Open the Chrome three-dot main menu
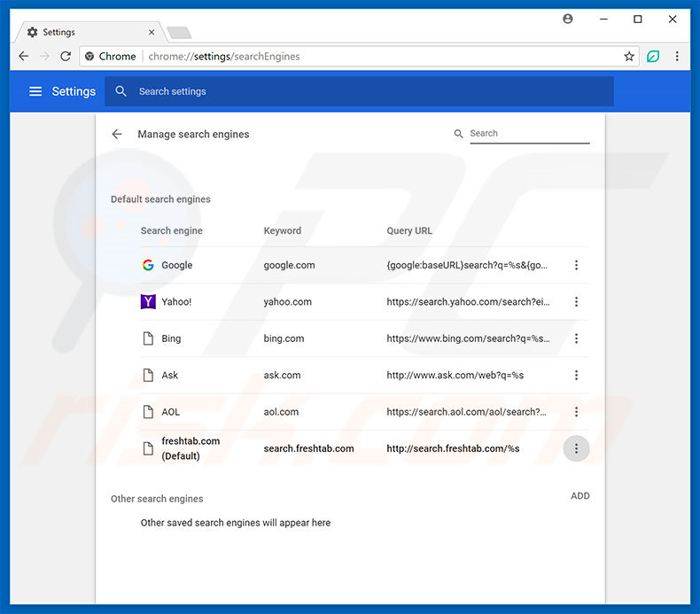700x614 pixels. (x=677, y=57)
